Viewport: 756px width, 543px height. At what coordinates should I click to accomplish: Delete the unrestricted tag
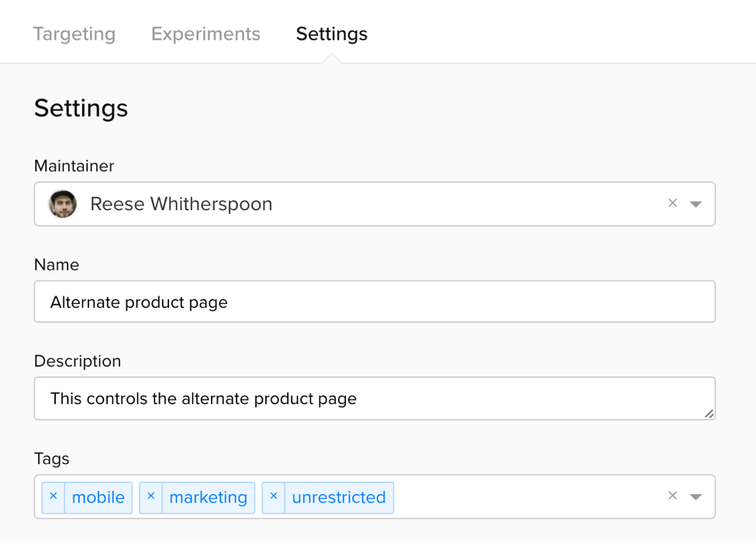pos(274,497)
